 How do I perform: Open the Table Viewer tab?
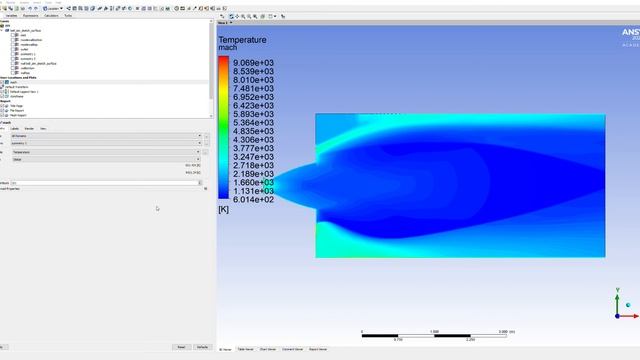click(x=245, y=349)
